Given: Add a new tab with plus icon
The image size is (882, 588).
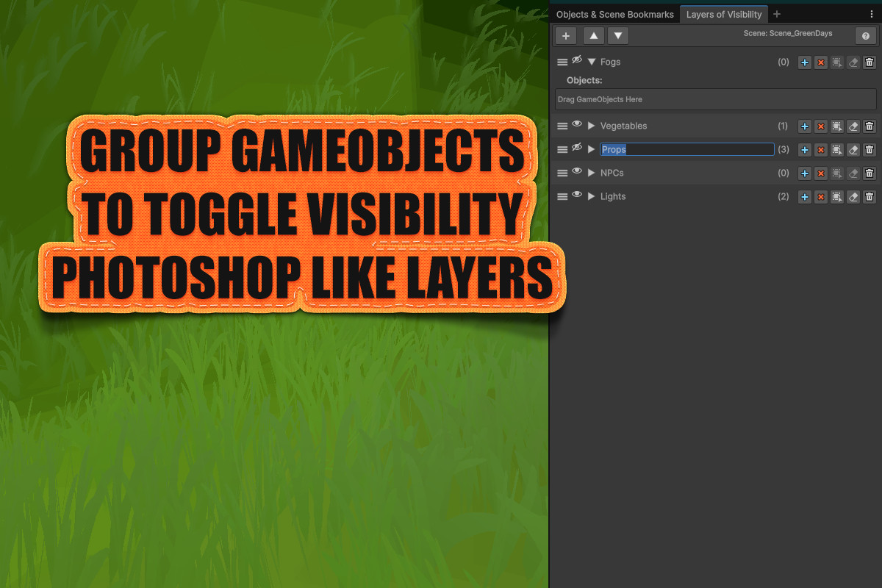Looking at the screenshot, I should pos(777,14).
